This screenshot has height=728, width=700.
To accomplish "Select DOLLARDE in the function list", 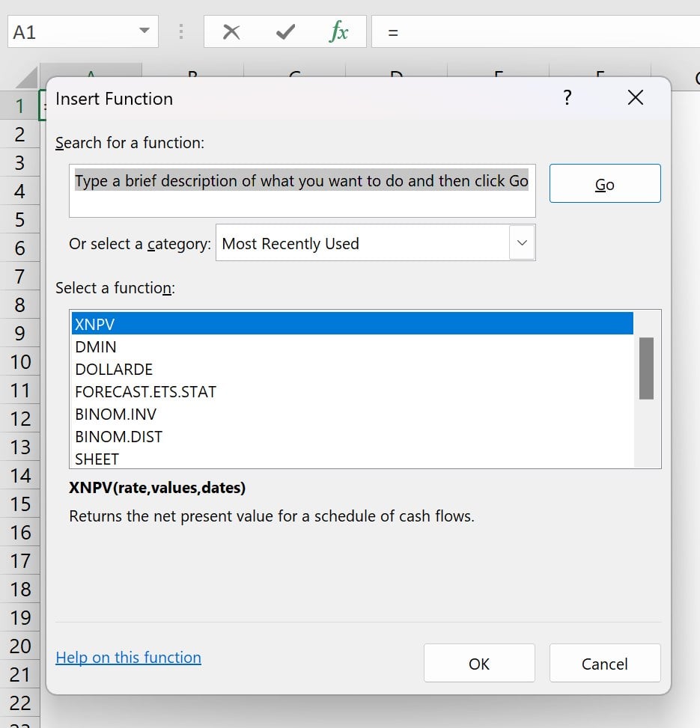I will point(352,370).
